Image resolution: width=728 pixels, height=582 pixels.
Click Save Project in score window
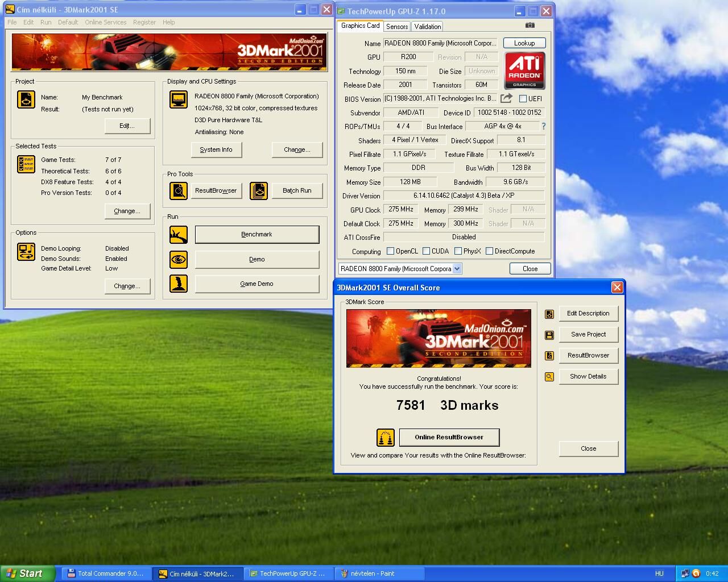coord(589,334)
